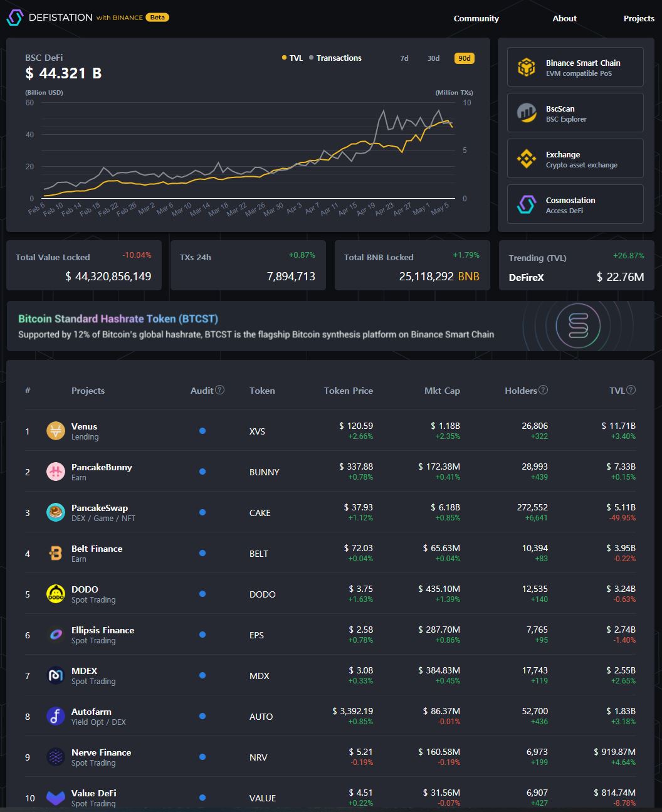Screen dimensions: 662x812
Task: Click the 272,552 holders value
Action: pos(532,507)
